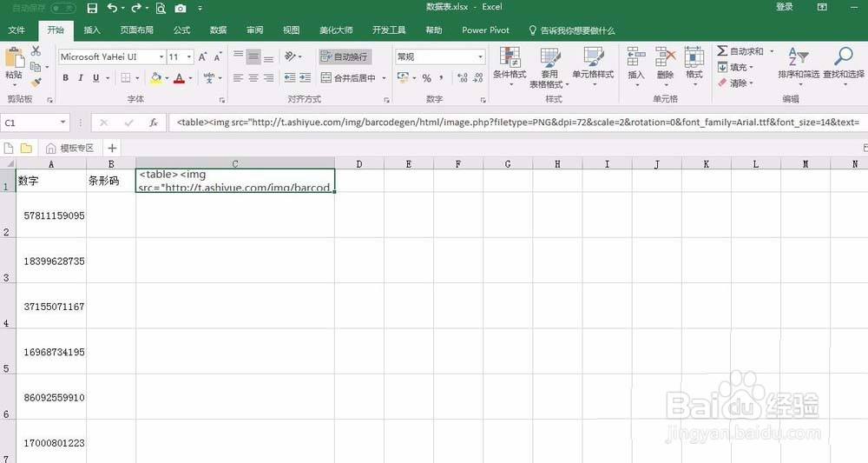
Task: Click the Name Box showing C1
Action: tap(35, 122)
